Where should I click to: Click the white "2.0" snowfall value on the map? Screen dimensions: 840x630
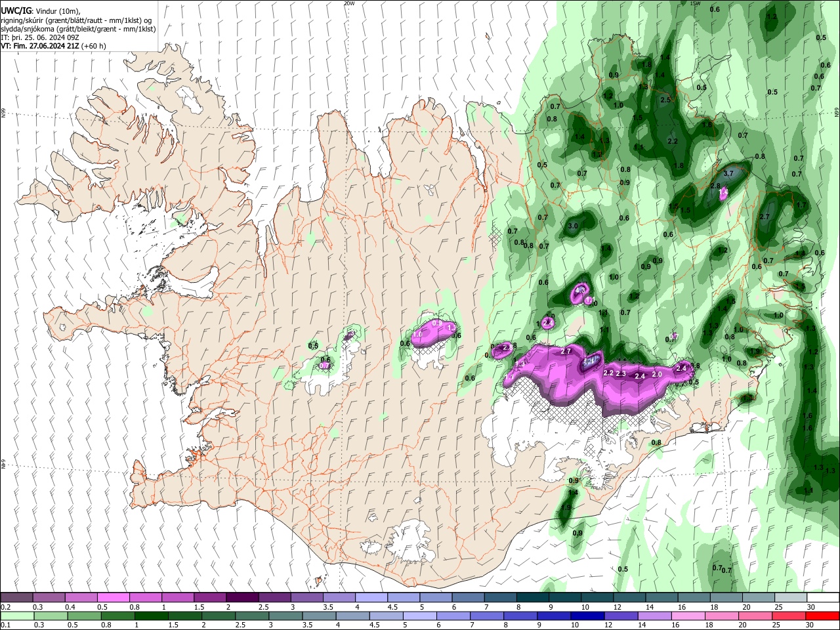click(x=657, y=375)
